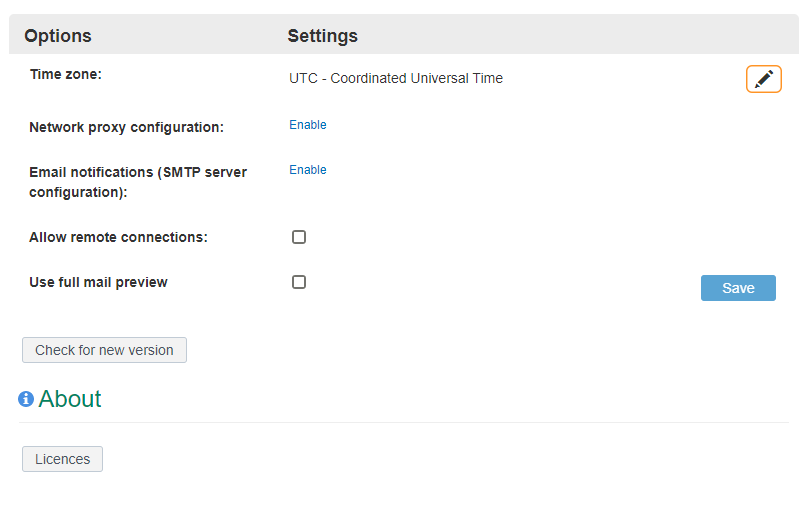Click the Use full mail preview label
This screenshot has width=807, height=505.
pyautogui.click(x=98, y=282)
